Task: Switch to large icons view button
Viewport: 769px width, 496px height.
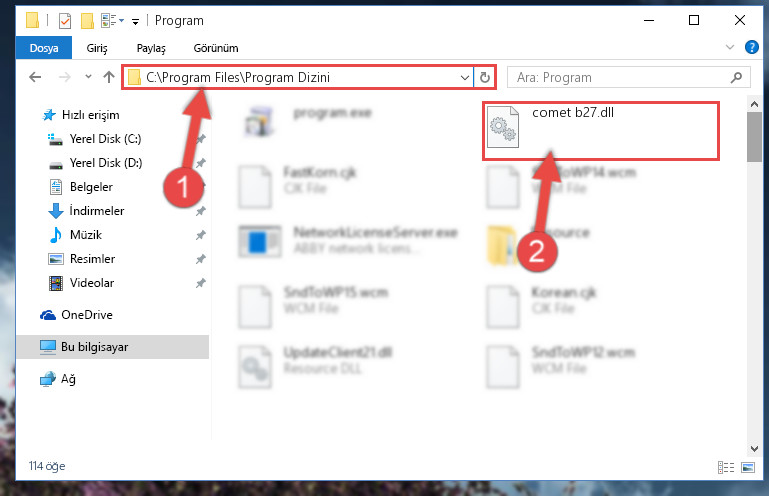Action: (x=748, y=467)
